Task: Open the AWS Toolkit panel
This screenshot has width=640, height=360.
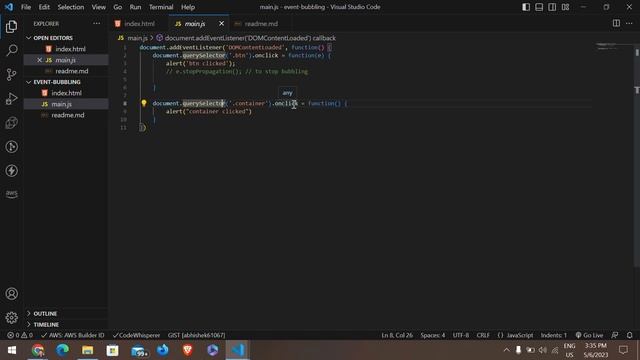Action: pyautogui.click(x=11, y=194)
